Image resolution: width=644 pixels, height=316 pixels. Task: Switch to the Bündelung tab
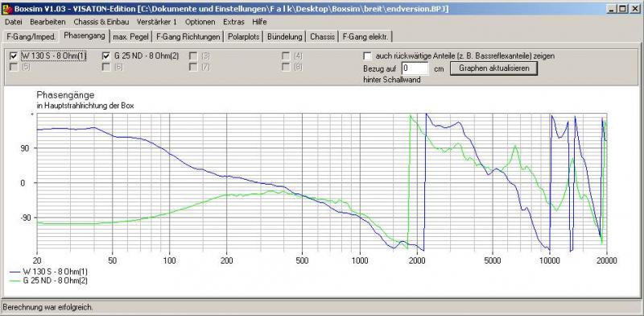pos(285,36)
